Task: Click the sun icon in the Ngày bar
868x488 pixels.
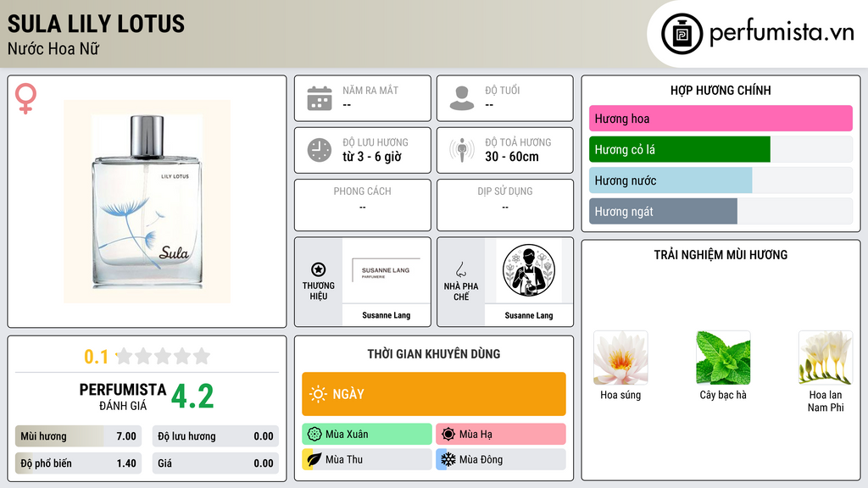Action: click(319, 394)
